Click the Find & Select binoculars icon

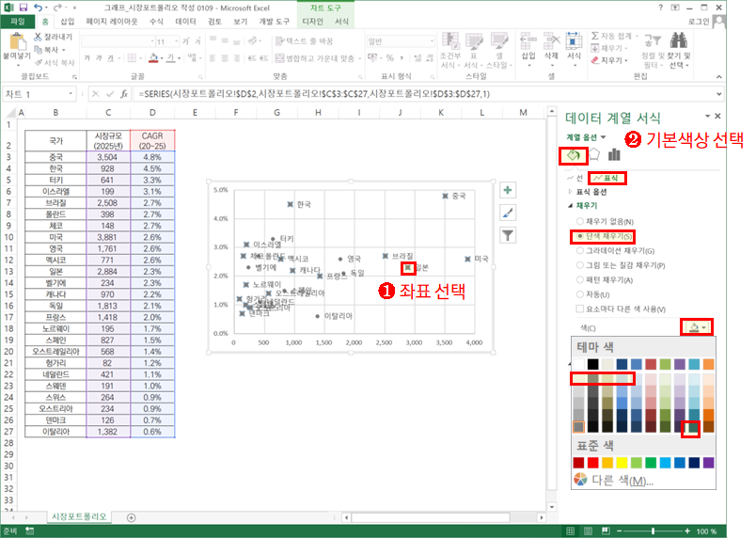(679, 41)
